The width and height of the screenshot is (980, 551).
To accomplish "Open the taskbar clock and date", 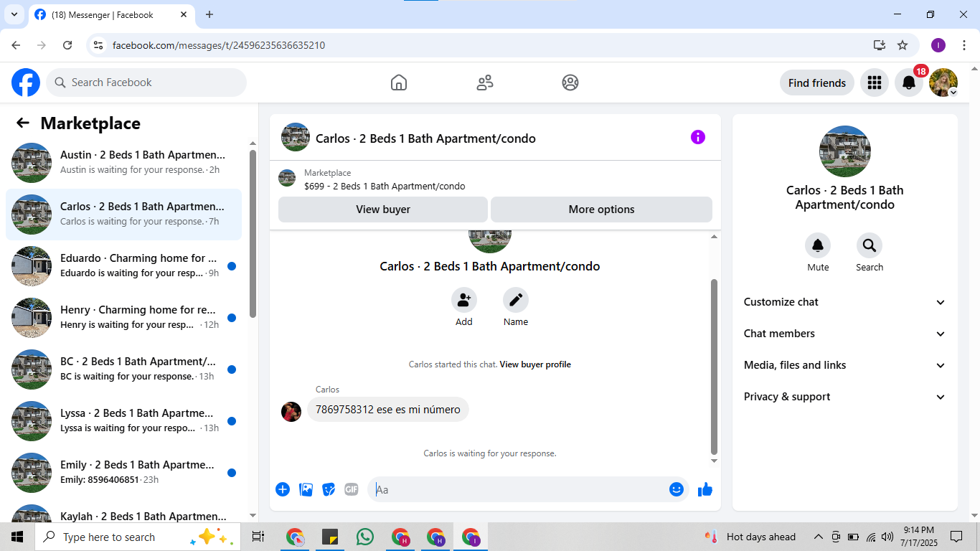I will pyautogui.click(x=918, y=537).
